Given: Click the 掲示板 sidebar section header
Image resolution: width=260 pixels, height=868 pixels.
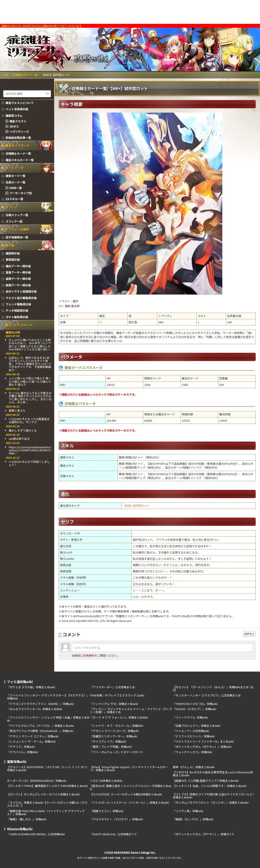Looking at the screenshot, I should tap(27, 246).
